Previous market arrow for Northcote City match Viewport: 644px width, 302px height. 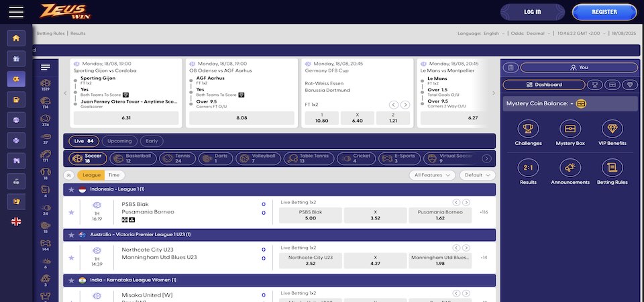pos(456,248)
